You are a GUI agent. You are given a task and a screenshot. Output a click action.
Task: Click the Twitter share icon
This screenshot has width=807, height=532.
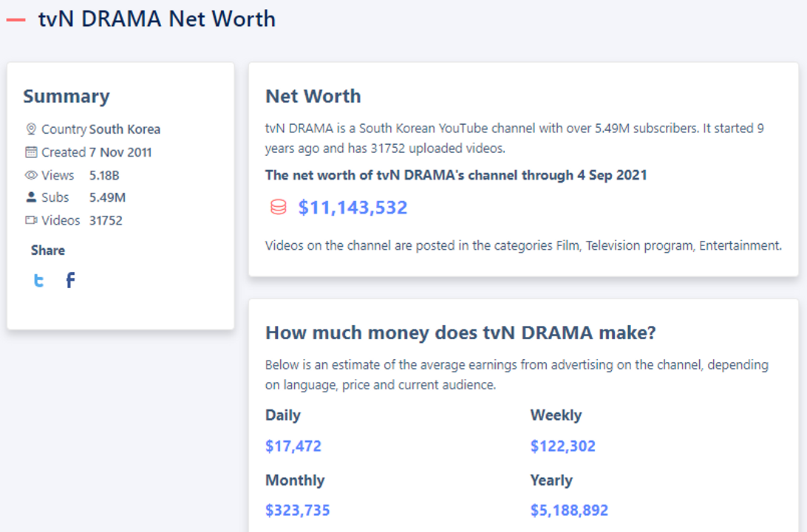[38, 280]
